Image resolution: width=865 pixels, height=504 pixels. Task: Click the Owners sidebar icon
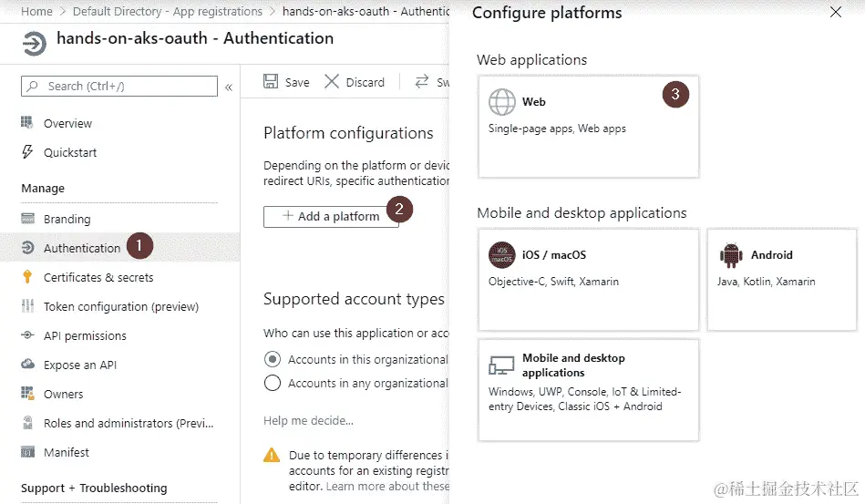click(x=28, y=394)
